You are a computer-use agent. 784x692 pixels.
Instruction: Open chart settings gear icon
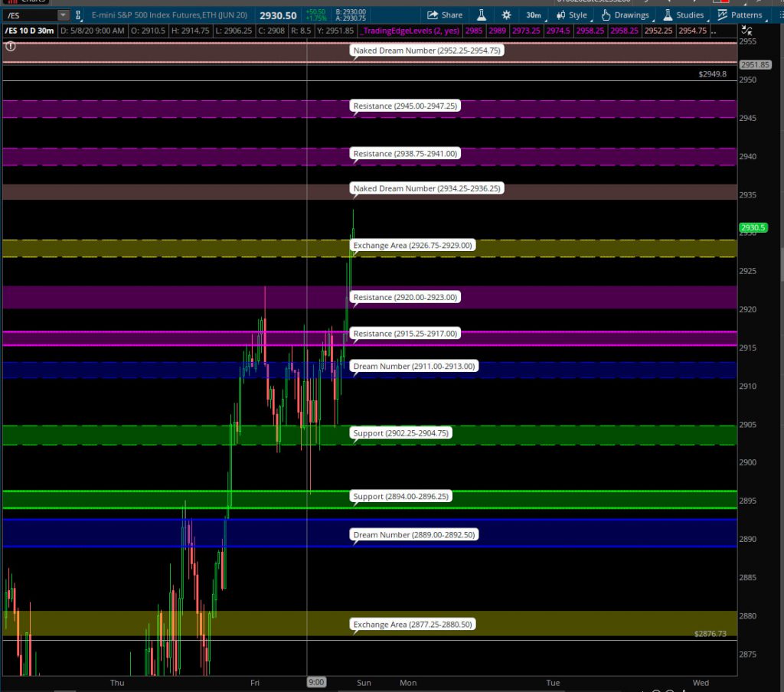click(506, 15)
